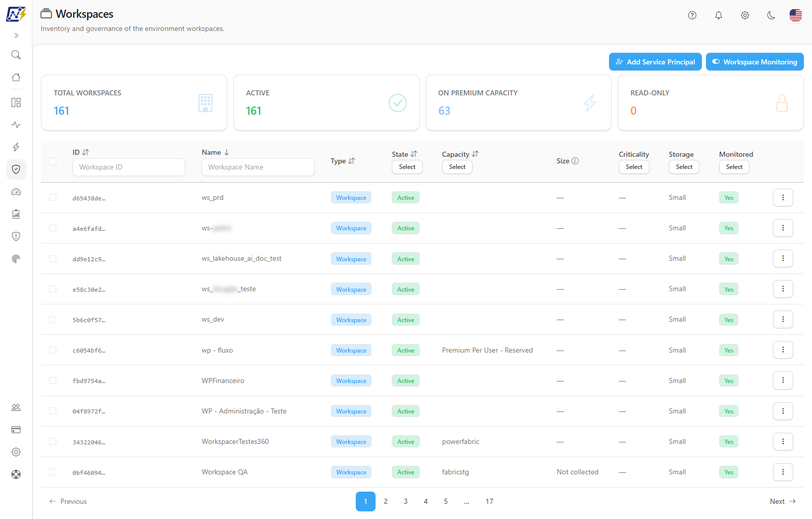Open the credit card billing icon
Viewport: 812px width, 519px height.
16,430
